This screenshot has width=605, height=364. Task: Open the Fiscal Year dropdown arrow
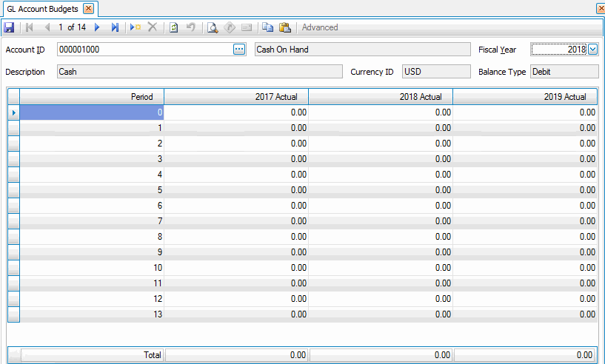coord(592,50)
